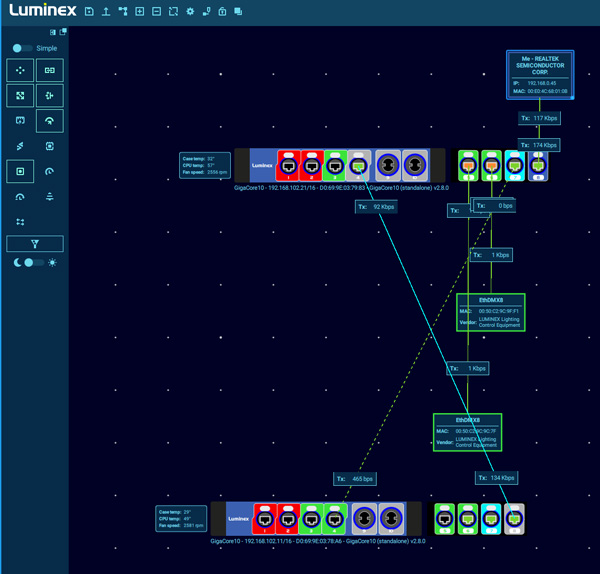Click port 4 on the 192.168.102.21 GigaCore10

pos(358,165)
